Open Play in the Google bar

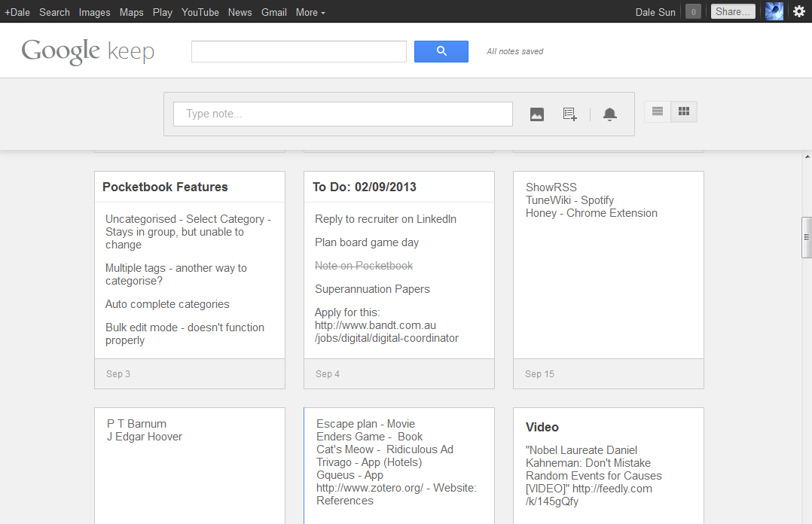tap(162, 12)
